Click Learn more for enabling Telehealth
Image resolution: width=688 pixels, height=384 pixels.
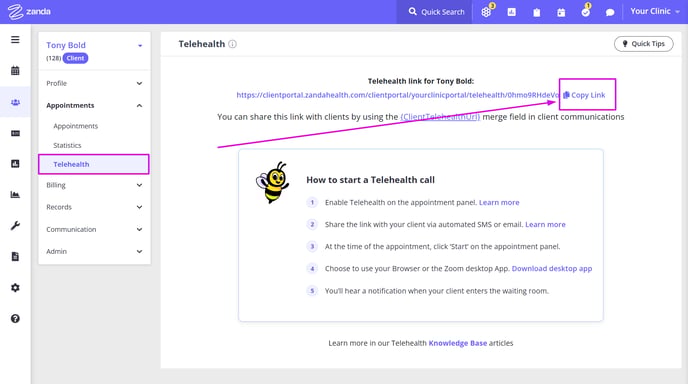click(x=499, y=202)
